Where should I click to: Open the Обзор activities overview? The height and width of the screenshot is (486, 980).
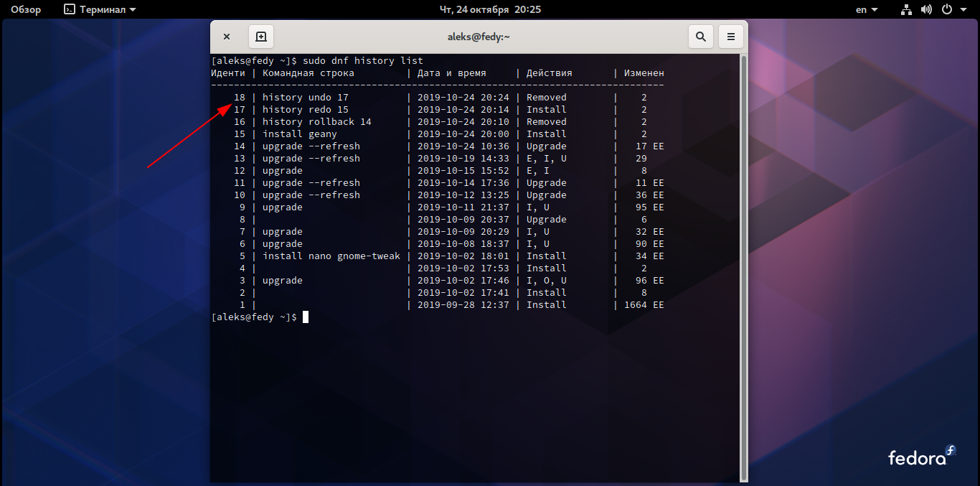pyautogui.click(x=25, y=9)
